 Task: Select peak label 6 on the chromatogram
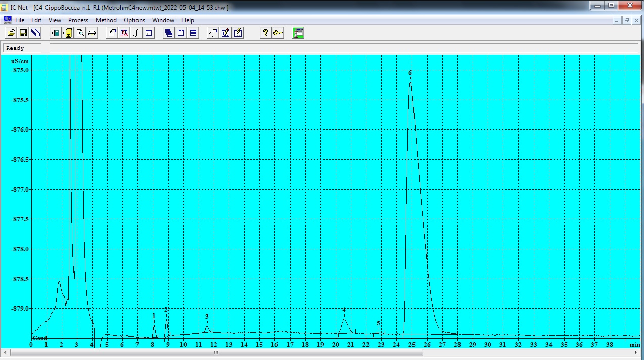[410, 73]
